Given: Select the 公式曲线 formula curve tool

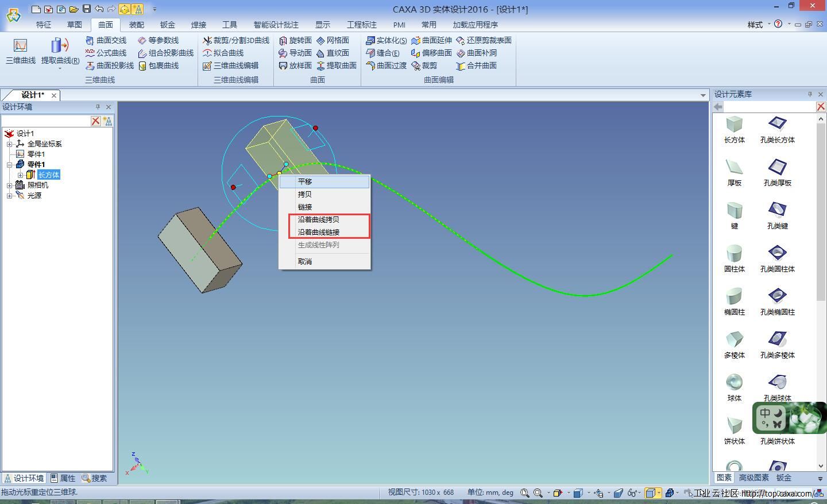Looking at the screenshot, I should click(x=106, y=53).
